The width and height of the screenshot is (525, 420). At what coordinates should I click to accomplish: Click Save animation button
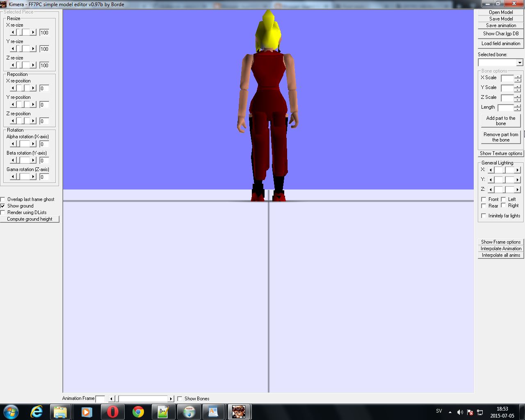pyautogui.click(x=501, y=25)
